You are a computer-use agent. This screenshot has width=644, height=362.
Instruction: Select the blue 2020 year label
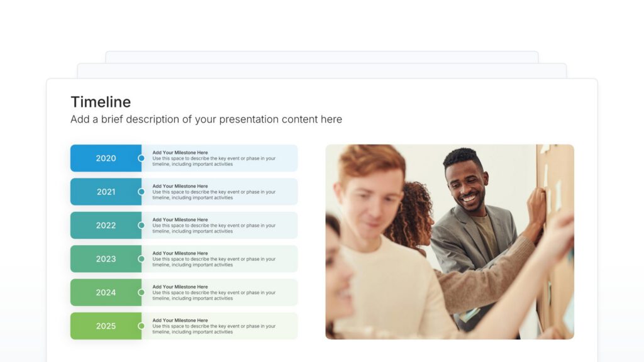pyautogui.click(x=106, y=158)
